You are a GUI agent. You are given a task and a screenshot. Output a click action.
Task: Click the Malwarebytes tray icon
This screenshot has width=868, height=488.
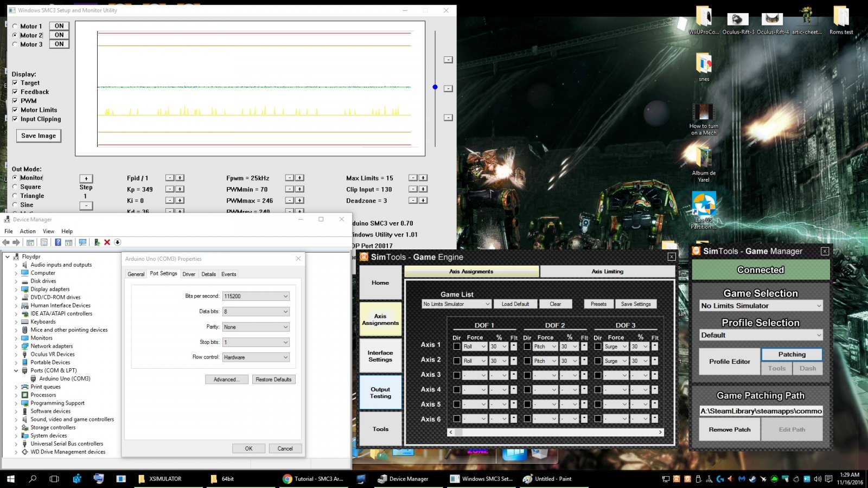click(x=742, y=479)
